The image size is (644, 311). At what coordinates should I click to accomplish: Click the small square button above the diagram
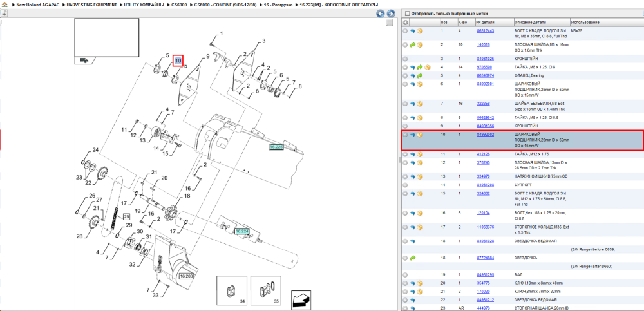(389, 23)
